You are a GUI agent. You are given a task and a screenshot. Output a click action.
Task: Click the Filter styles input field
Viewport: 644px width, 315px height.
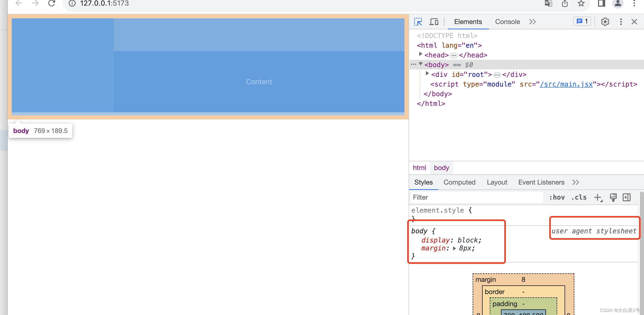[x=477, y=197]
